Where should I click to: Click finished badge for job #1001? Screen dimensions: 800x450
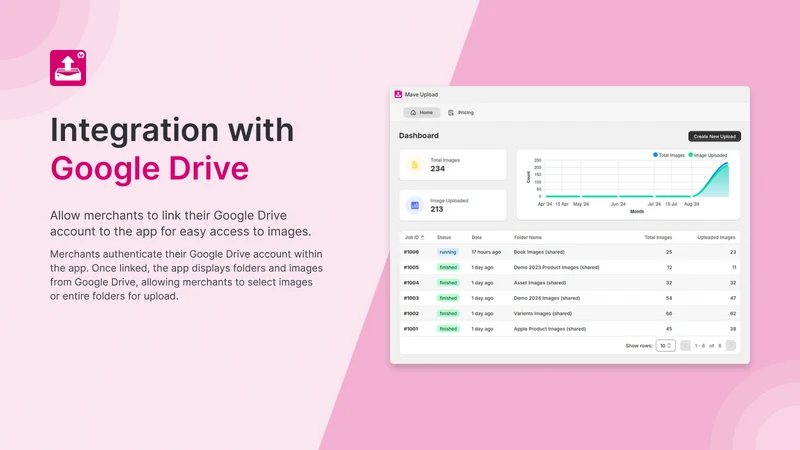tap(448, 329)
